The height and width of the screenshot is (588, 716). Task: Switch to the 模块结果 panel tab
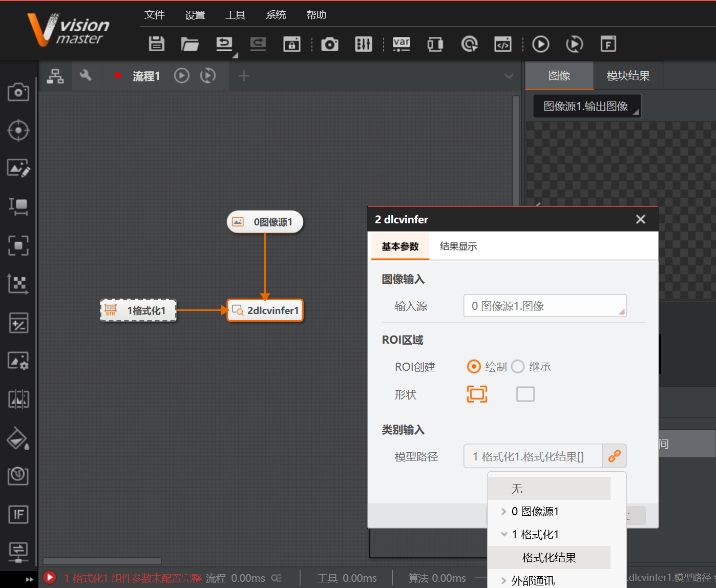coord(628,76)
